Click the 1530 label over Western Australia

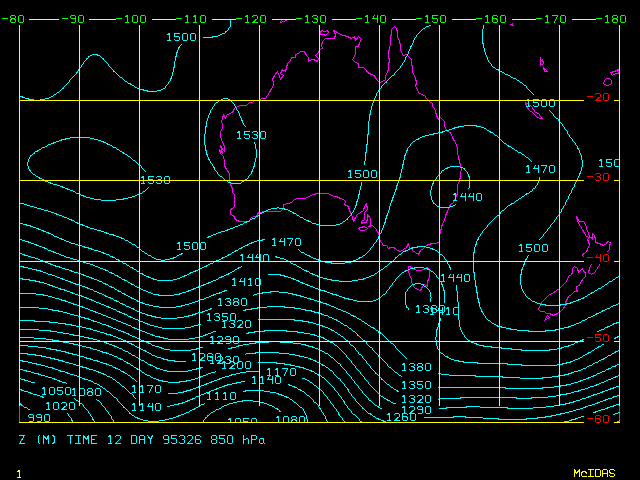pos(251,135)
